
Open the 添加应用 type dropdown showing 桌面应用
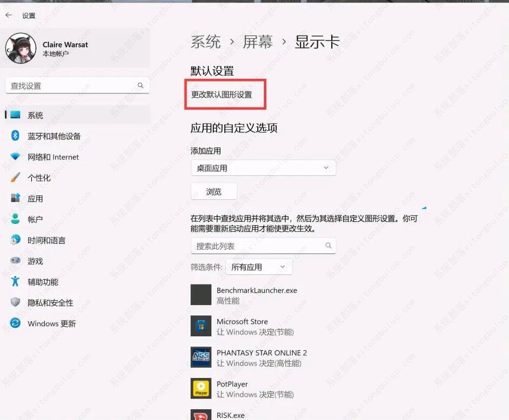click(263, 168)
